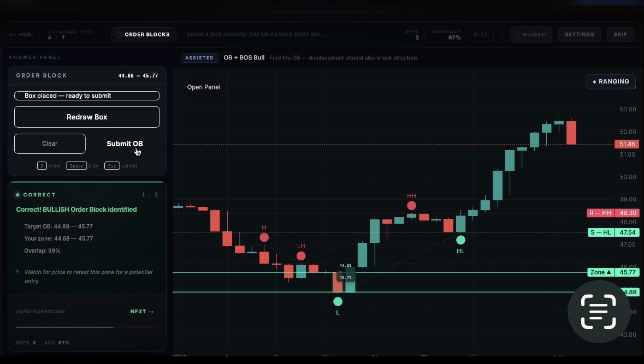Open the Order Blocks module selector
This screenshot has width=644, height=364.
click(x=144, y=34)
